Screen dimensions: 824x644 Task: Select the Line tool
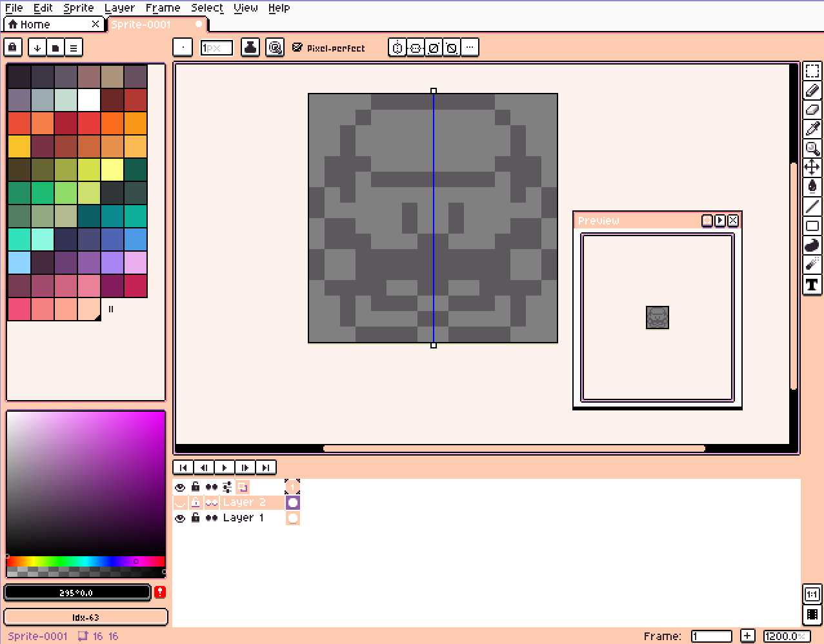812,206
